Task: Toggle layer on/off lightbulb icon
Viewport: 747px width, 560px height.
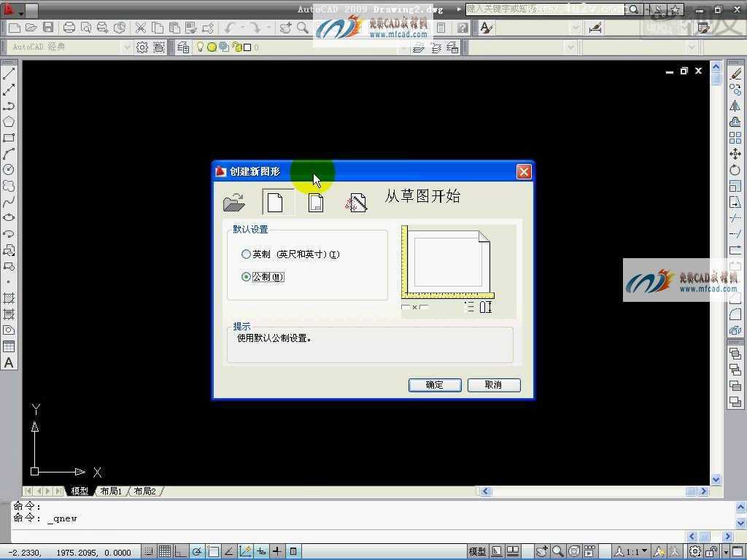Action: (x=200, y=47)
